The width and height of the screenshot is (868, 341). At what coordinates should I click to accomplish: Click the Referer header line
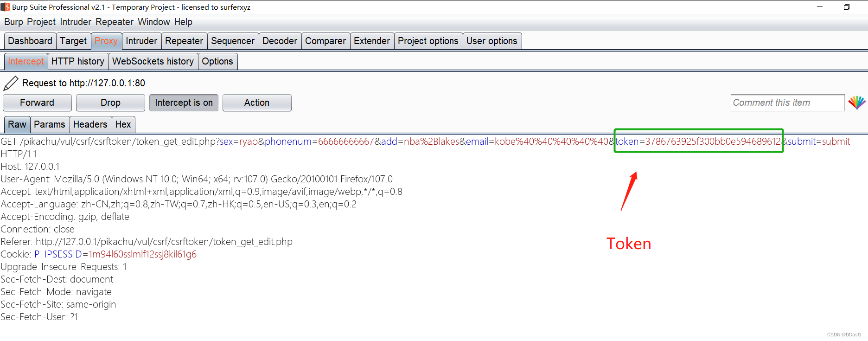147,242
